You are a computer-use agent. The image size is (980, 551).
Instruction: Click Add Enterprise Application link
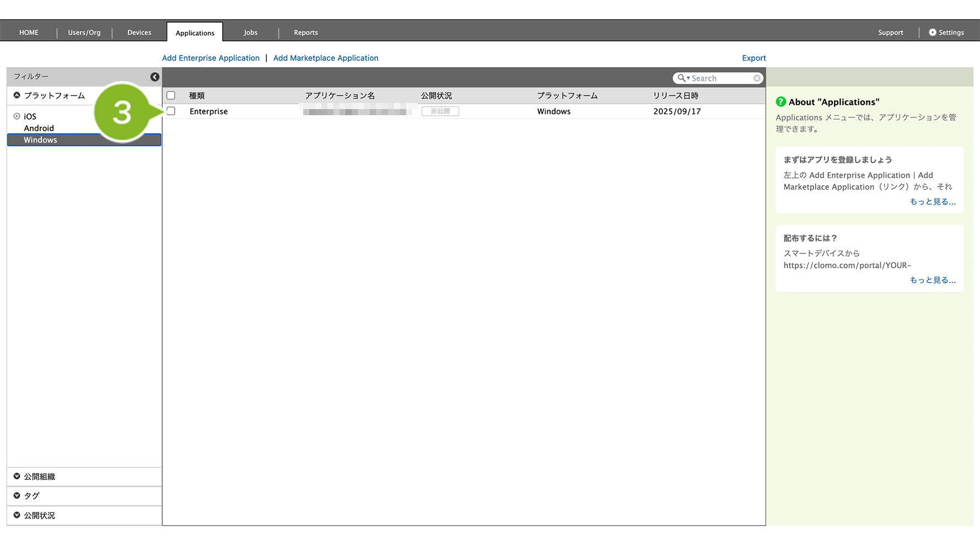point(211,58)
